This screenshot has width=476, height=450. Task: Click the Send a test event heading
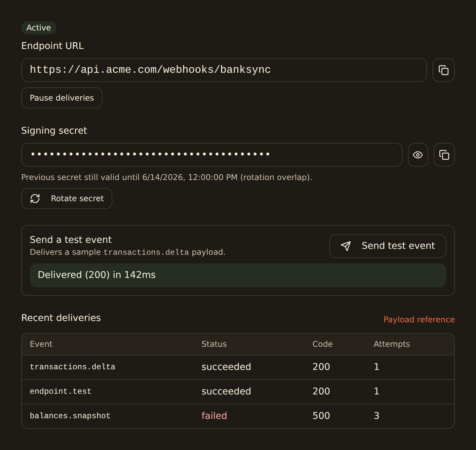(x=71, y=240)
